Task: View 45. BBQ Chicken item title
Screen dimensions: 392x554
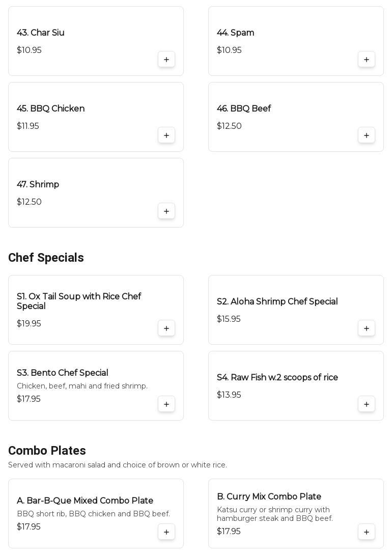Action: tap(50, 109)
